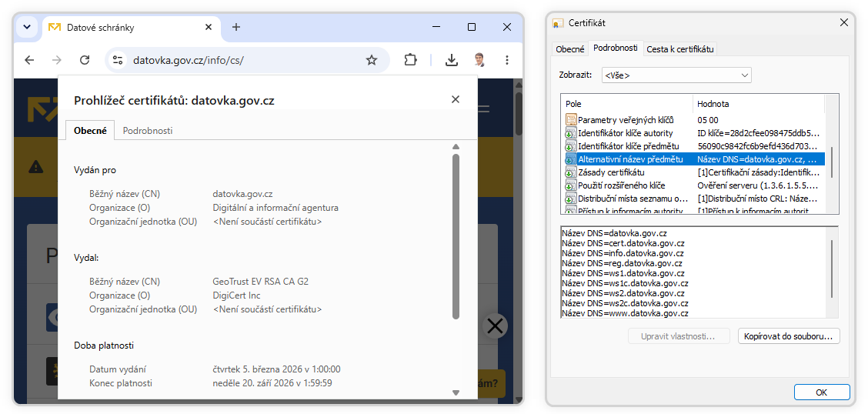Click Kopírovat do souboru button
The width and height of the screenshot is (868, 414).
pyautogui.click(x=789, y=336)
